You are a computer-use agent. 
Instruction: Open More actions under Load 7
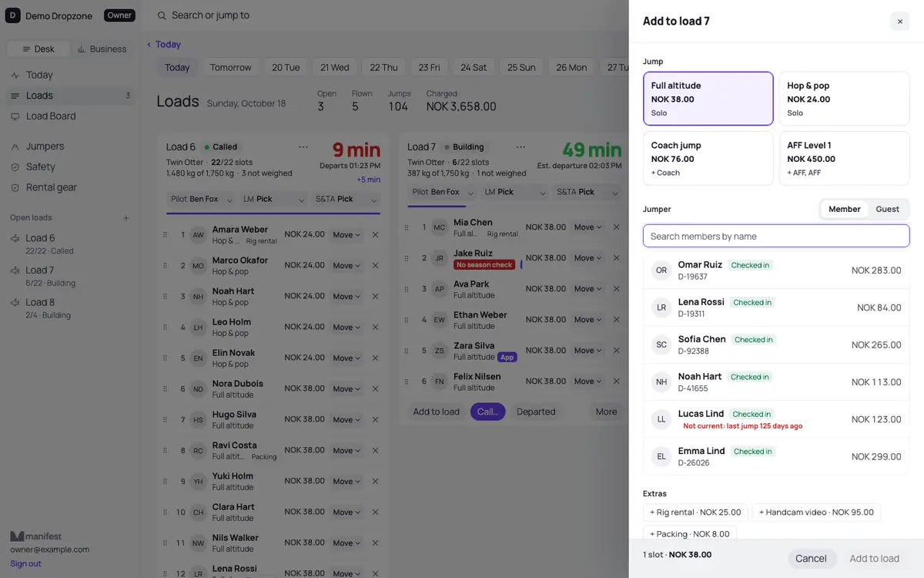tap(606, 412)
